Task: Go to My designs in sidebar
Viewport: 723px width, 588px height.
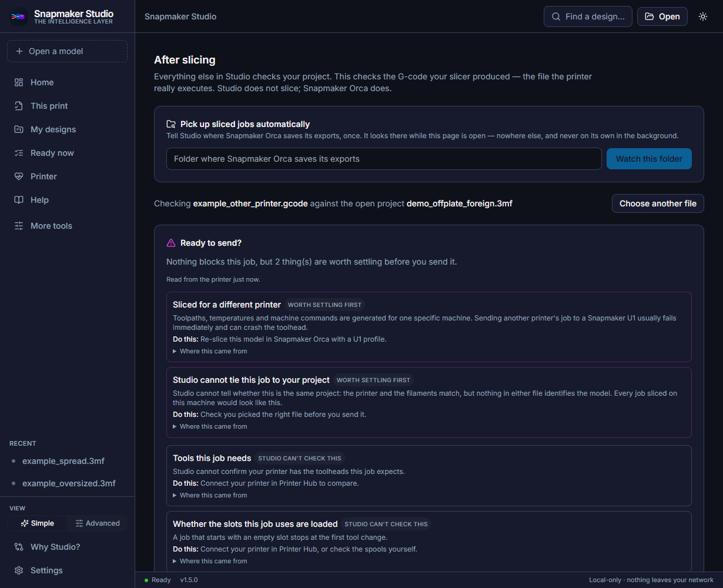Action: pyautogui.click(x=67, y=129)
